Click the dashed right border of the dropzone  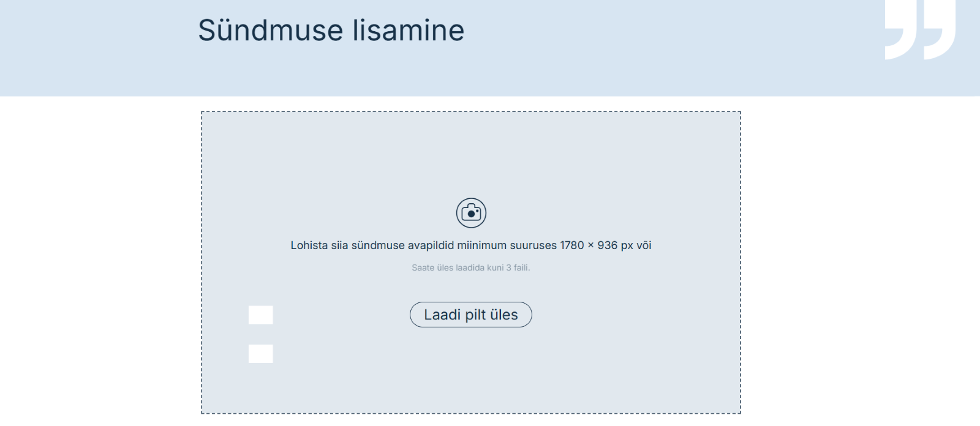click(x=740, y=263)
